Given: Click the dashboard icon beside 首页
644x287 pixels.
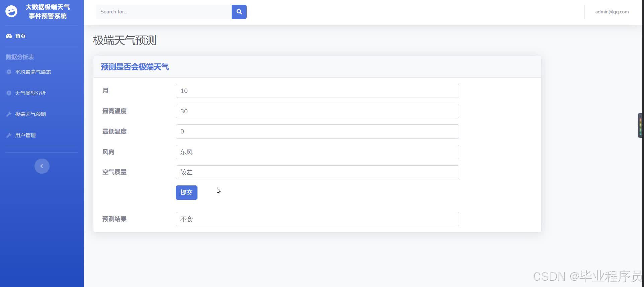Looking at the screenshot, I should tap(9, 36).
